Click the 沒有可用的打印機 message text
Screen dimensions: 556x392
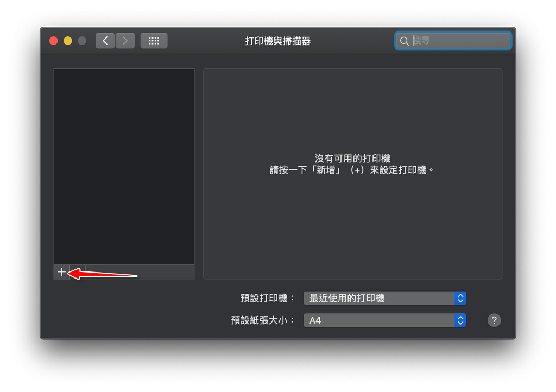pos(352,159)
